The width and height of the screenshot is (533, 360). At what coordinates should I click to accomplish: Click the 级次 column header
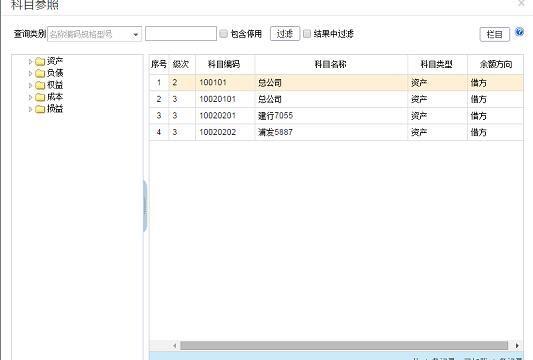tap(182, 64)
